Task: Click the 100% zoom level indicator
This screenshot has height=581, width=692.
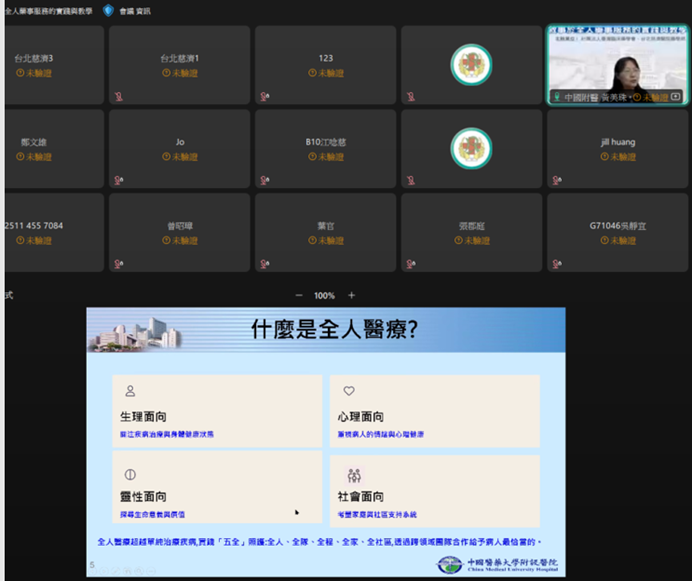Action: [x=324, y=296]
